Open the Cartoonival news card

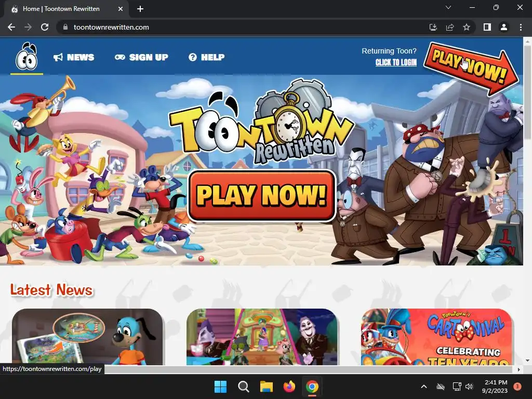pos(436,337)
